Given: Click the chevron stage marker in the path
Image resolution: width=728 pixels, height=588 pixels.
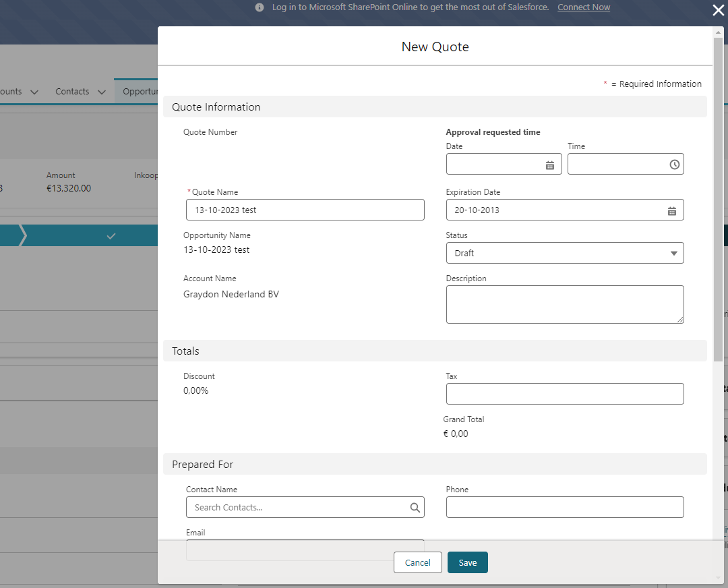Looking at the screenshot, I should [23, 235].
